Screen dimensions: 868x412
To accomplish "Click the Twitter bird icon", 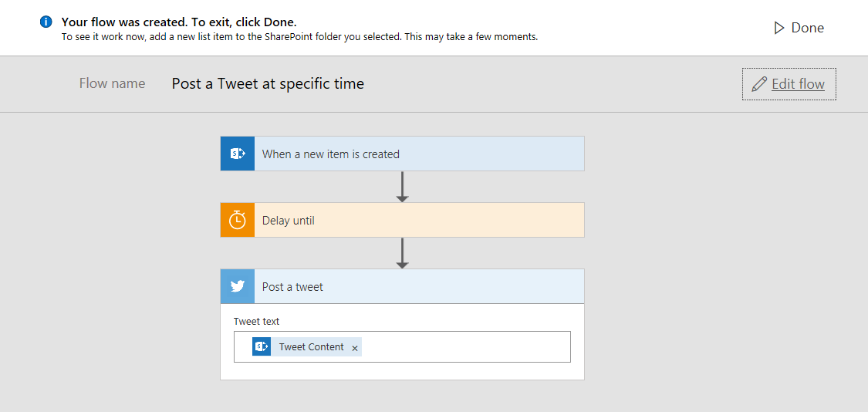I will (x=238, y=286).
